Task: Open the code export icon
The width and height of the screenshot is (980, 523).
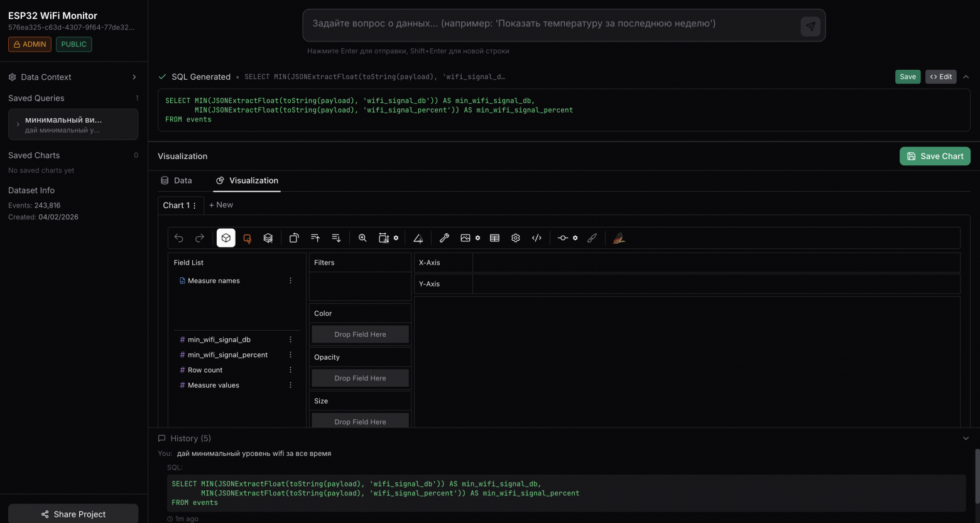Action: tap(536, 238)
